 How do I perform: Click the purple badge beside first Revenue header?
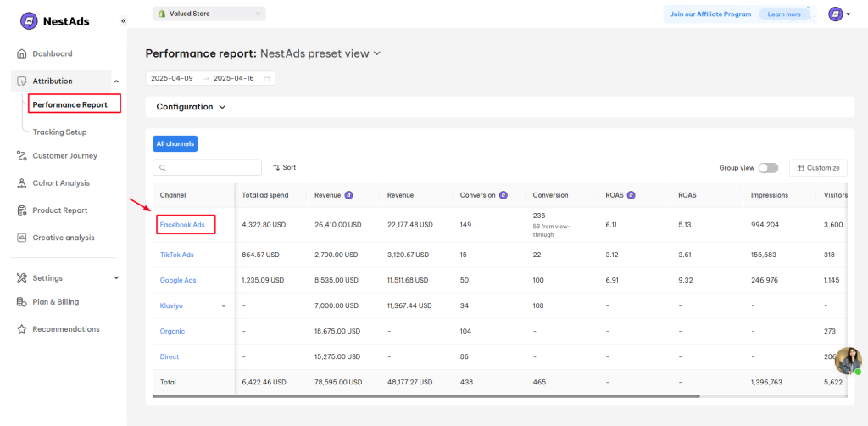[348, 195]
